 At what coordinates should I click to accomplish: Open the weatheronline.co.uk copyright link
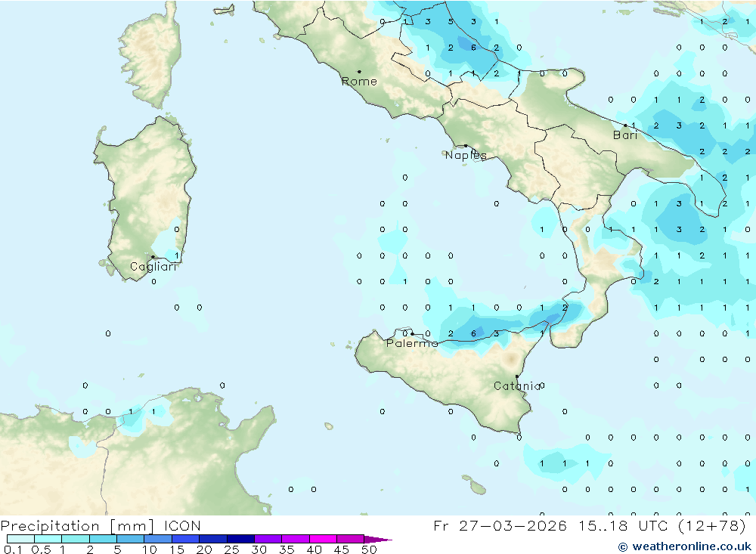pos(685,546)
